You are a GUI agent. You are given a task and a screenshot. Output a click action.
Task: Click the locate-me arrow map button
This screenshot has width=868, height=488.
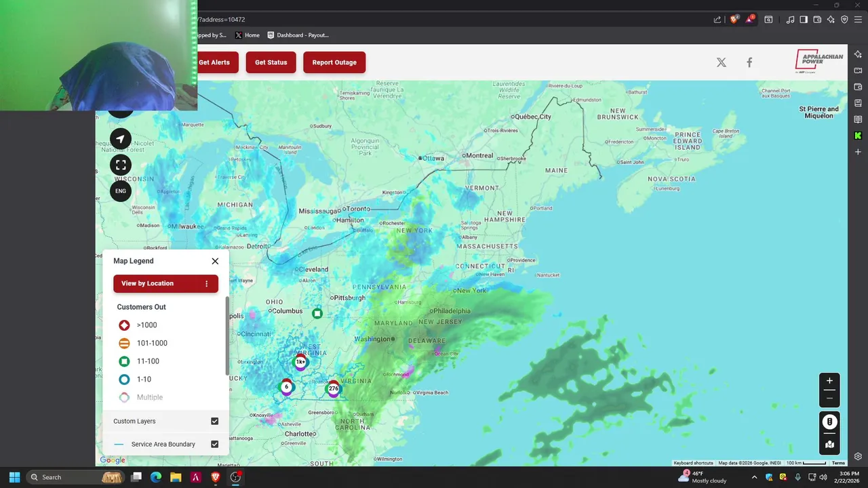click(x=121, y=139)
